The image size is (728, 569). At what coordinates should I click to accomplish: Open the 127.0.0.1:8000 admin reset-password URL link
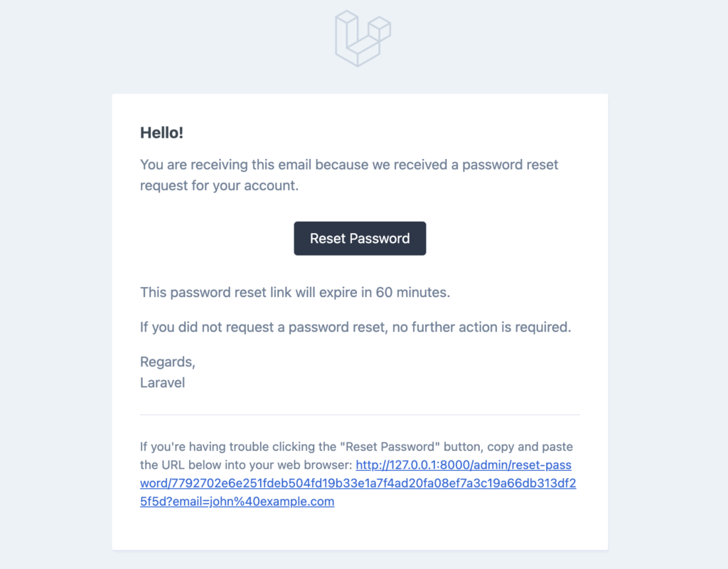point(358,483)
